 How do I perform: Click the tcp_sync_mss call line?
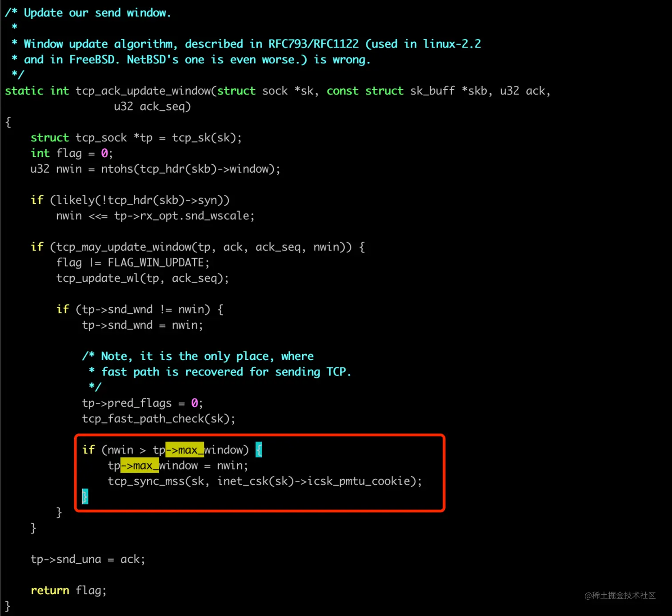coord(265,481)
